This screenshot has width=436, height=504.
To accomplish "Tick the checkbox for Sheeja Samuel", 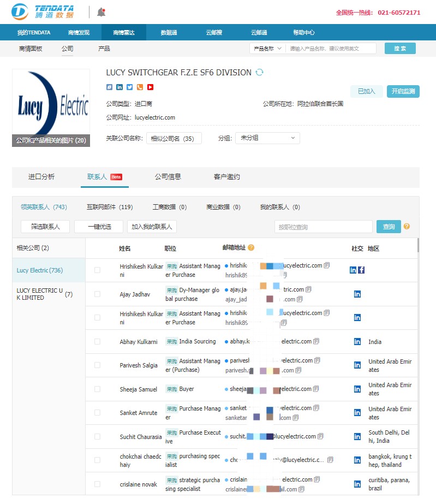I will pos(97,389).
